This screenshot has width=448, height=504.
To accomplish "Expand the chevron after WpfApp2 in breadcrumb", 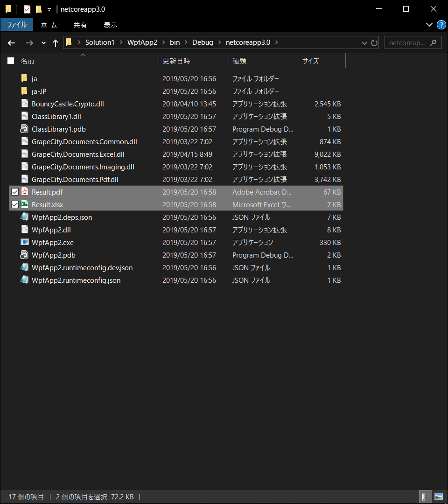I will (164, 42).
